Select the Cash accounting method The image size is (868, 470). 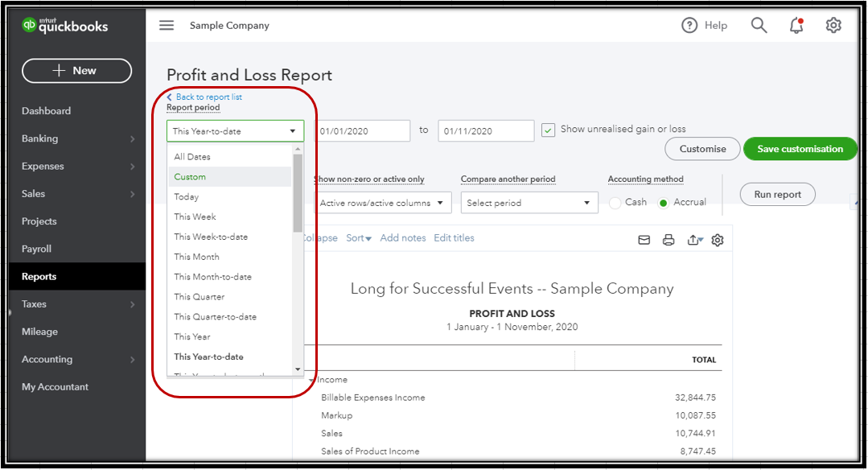[x=615, y=203]
